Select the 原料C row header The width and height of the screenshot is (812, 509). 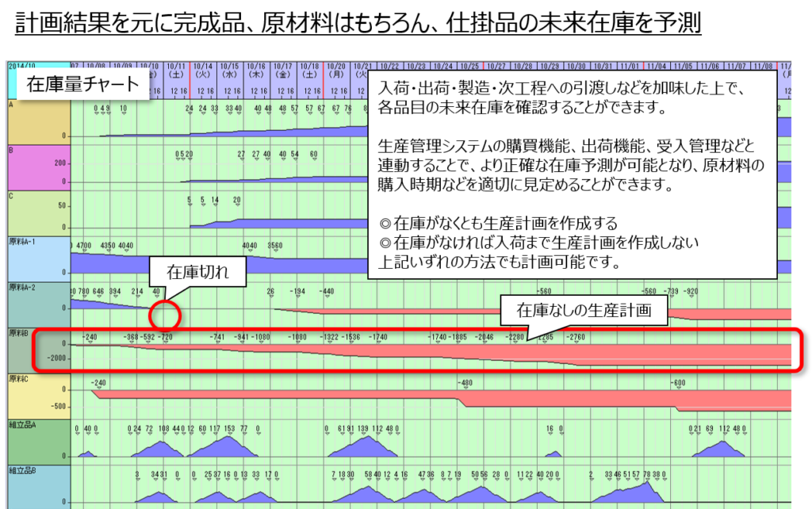(37, 395)
